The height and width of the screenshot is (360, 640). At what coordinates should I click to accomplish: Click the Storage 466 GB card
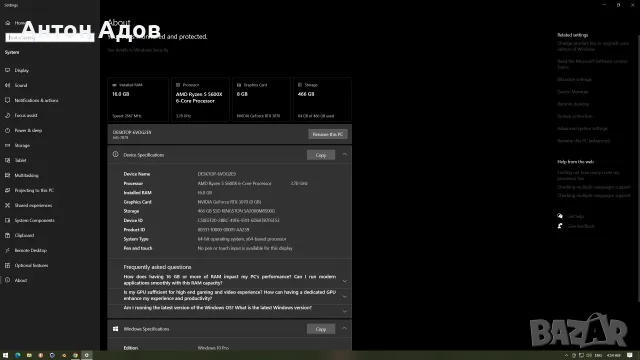[322, 100]
